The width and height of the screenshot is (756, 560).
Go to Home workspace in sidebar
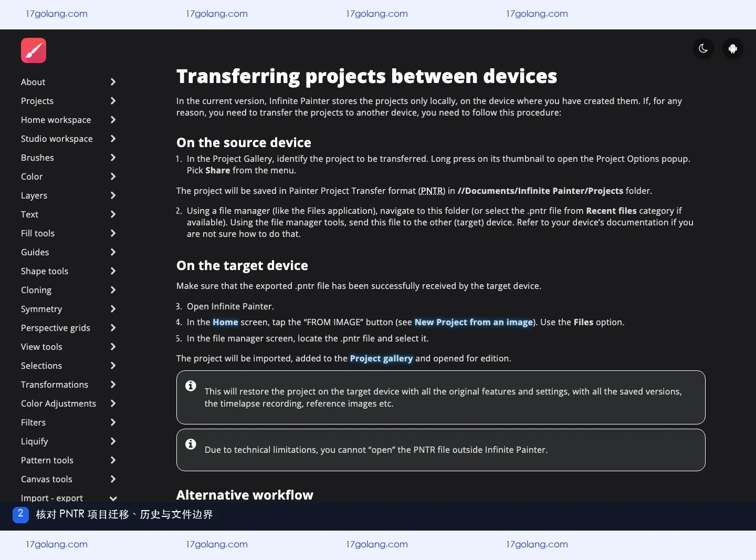point(56,120)
